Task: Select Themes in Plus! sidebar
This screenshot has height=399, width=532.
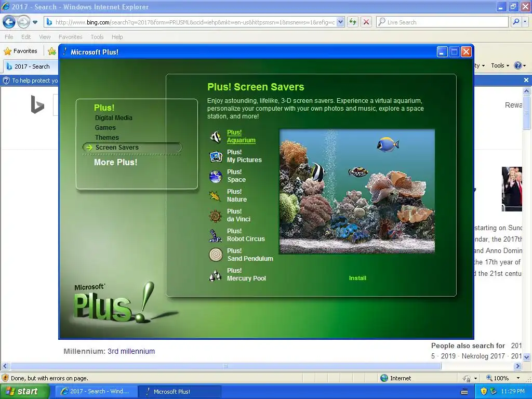Action: pos(107,137)
